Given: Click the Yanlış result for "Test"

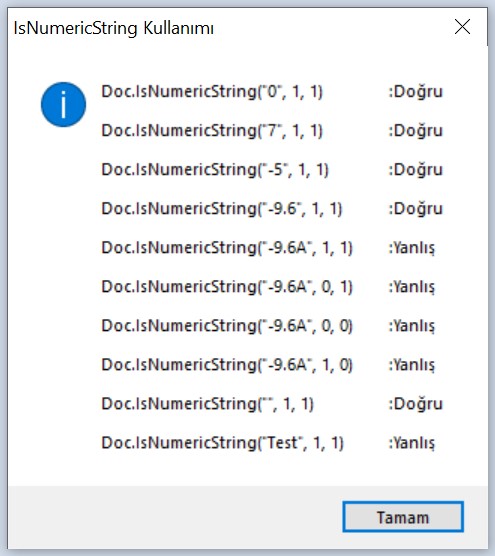Looking at the screenshot, I should click(412, 443).
